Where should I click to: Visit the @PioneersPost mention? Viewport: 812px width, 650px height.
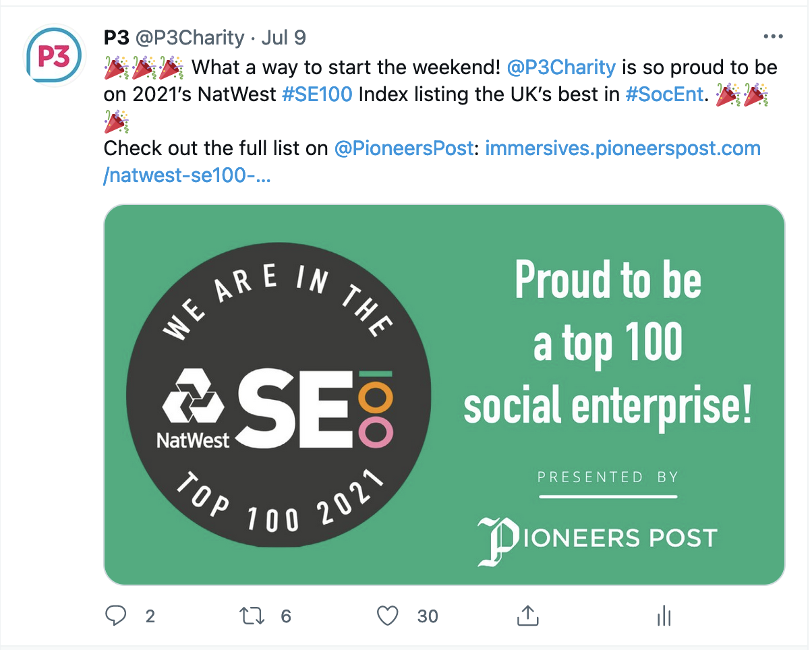pos(404,148)
